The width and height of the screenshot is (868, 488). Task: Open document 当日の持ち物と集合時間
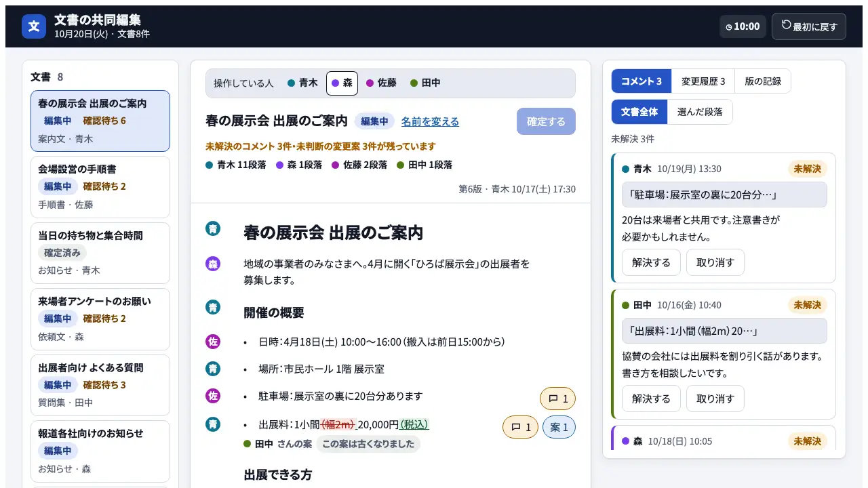pyautogui.click(x=100, y=253)
